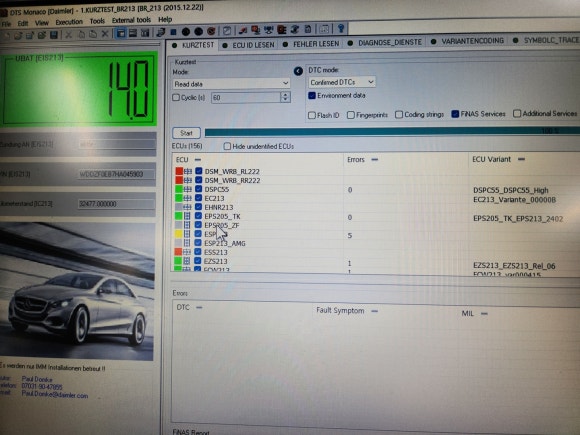Click the Mercedes car image
Screen dimensions: 580x435
point(77,291)
